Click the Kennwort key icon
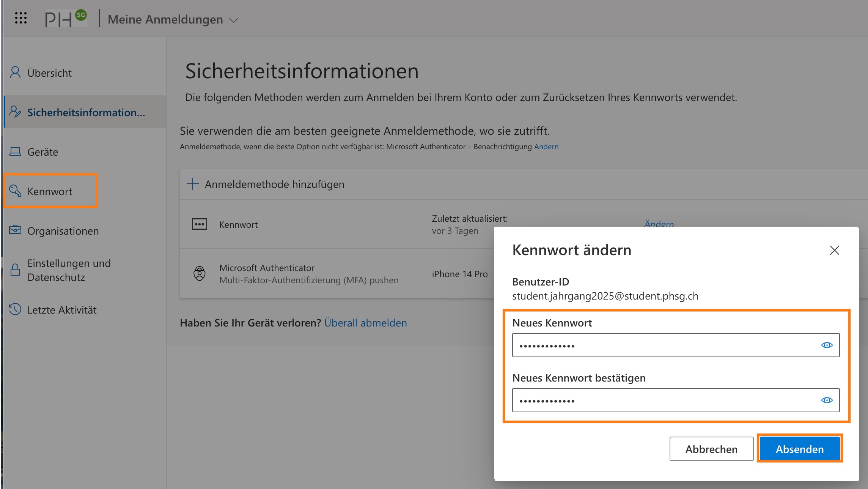 pos(15,191)
